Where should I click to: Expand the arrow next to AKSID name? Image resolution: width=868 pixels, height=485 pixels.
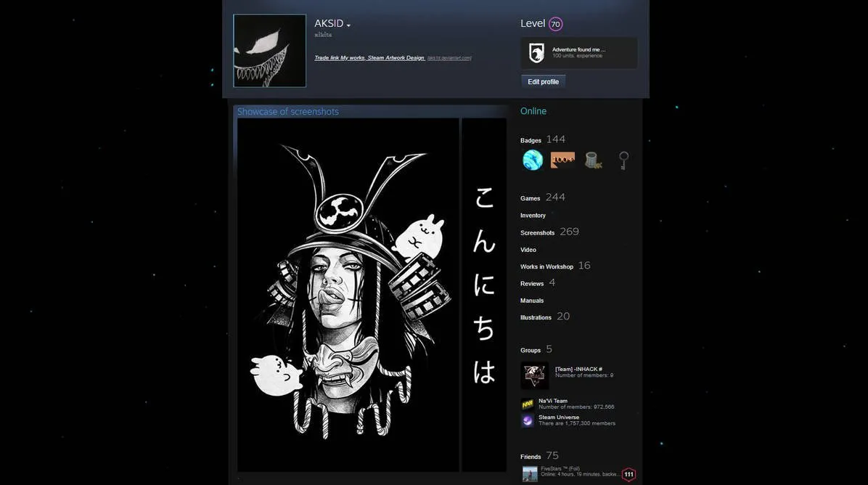[x=348, y=25]
